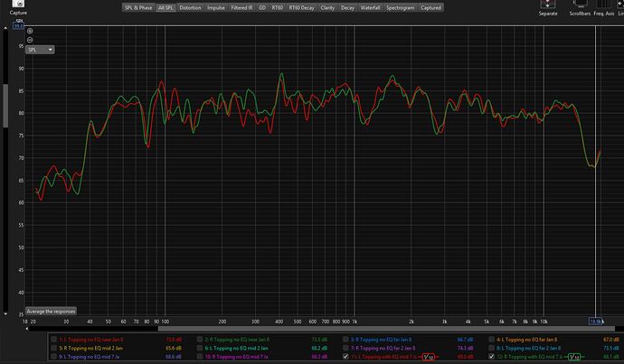The height and width of the screenshot is (364, 624).
Task: Click the zoom in magnifier icon
Action: click(x=30, y=31)
